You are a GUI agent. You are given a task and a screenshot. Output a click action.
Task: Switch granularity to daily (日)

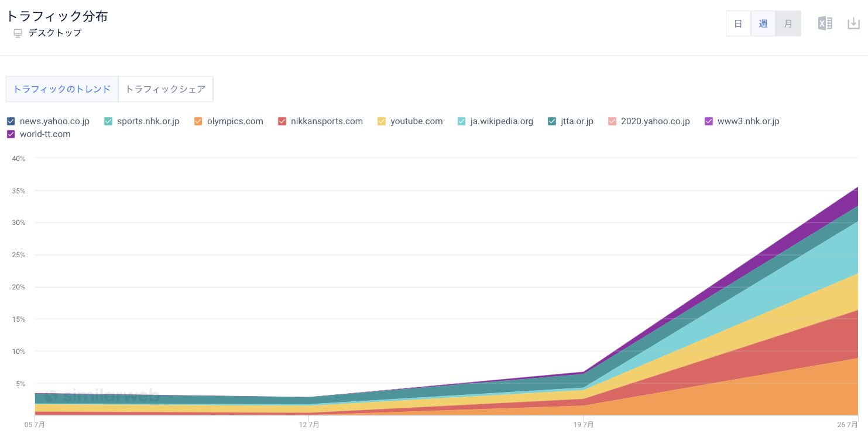pos(738,23)
